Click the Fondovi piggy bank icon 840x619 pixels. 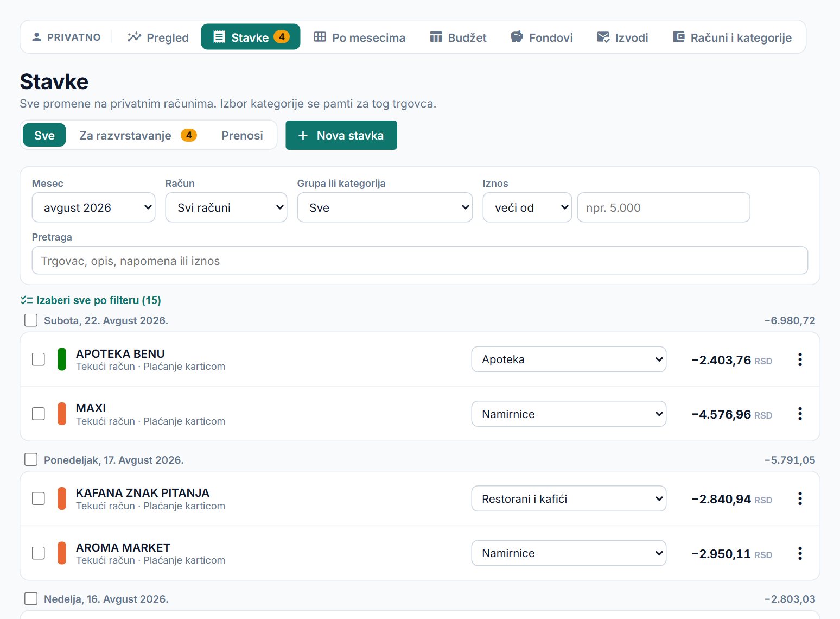click(x=517, y=37)
